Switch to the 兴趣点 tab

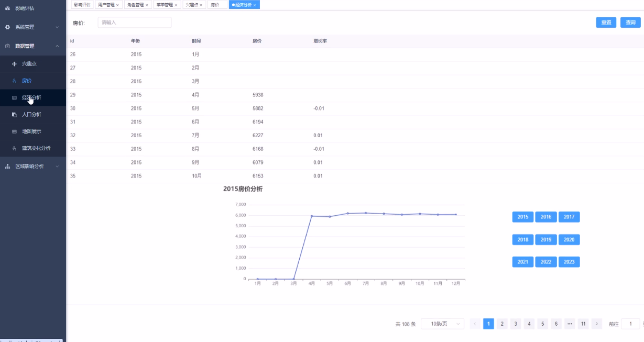(192, 5)
